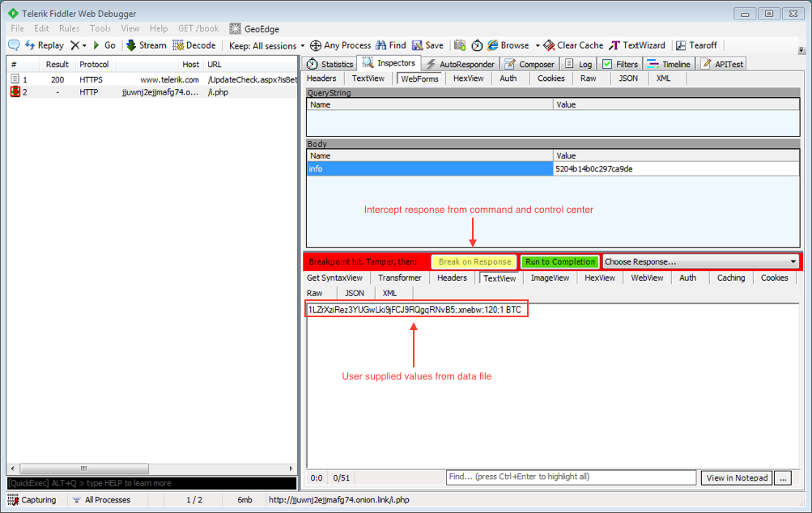Click All Processes status filter
The image size is (812, 513).
101,499
